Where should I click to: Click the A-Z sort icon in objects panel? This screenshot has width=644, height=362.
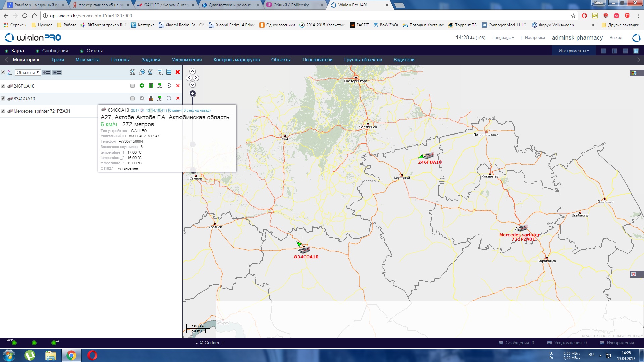click(9, 73)
